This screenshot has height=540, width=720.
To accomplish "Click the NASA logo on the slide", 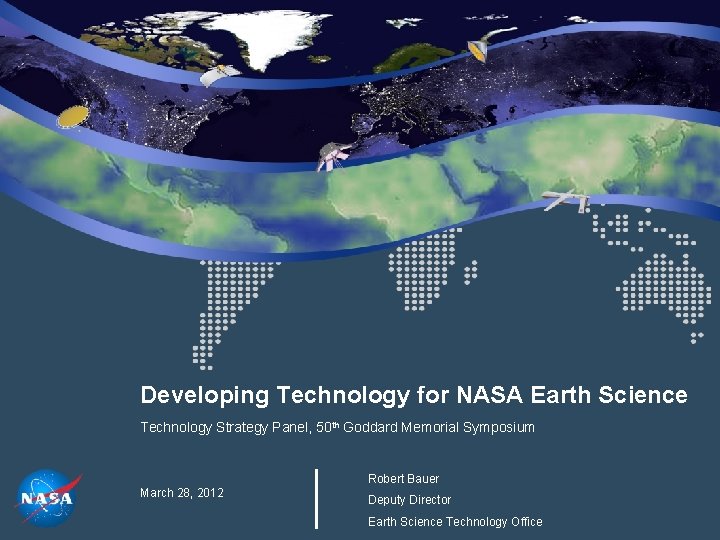I will (x=49, y=498).
